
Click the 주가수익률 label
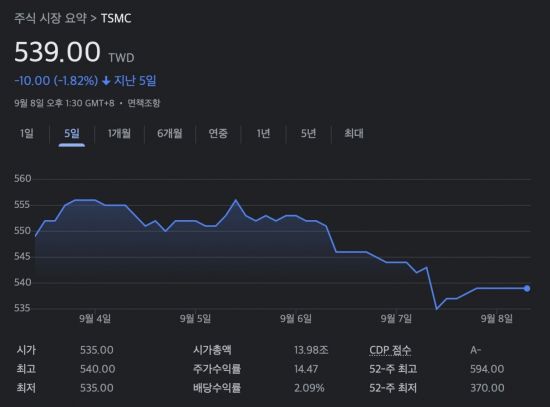coord(217,369)
